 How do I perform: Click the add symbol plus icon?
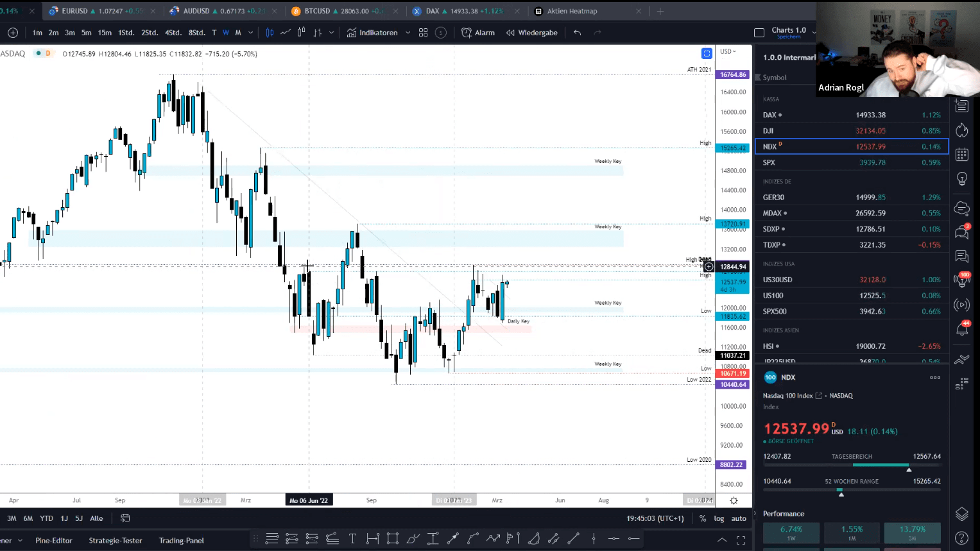[13, 33]
